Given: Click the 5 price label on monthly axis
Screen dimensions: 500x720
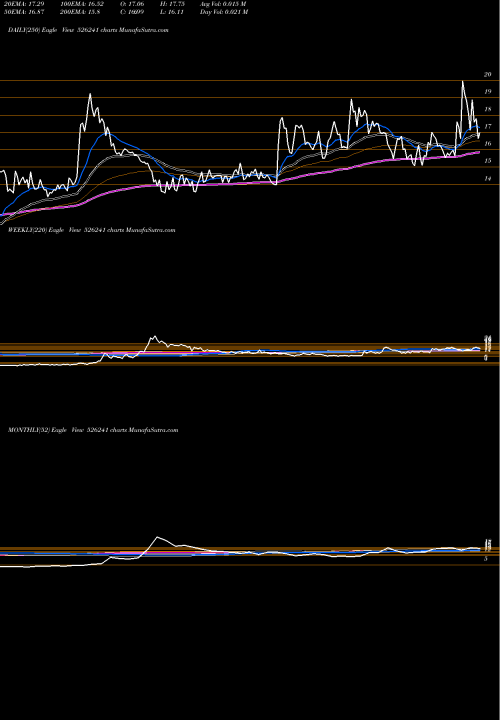Looking at the screenshot, I should click(x=486, y=559).
